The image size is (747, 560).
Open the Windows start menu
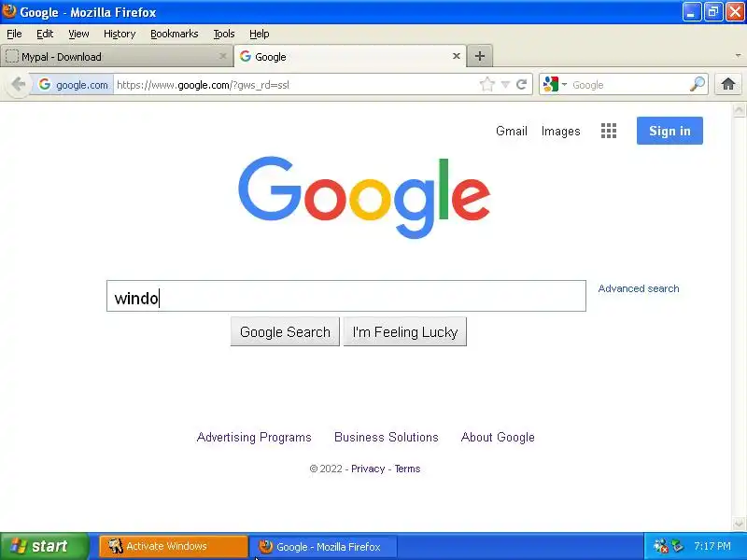(44, 546)
